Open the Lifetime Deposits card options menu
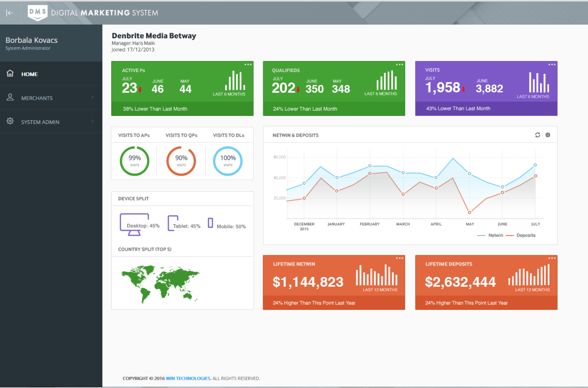The width and height of the screenshot is (588, 388). [552, 258]
